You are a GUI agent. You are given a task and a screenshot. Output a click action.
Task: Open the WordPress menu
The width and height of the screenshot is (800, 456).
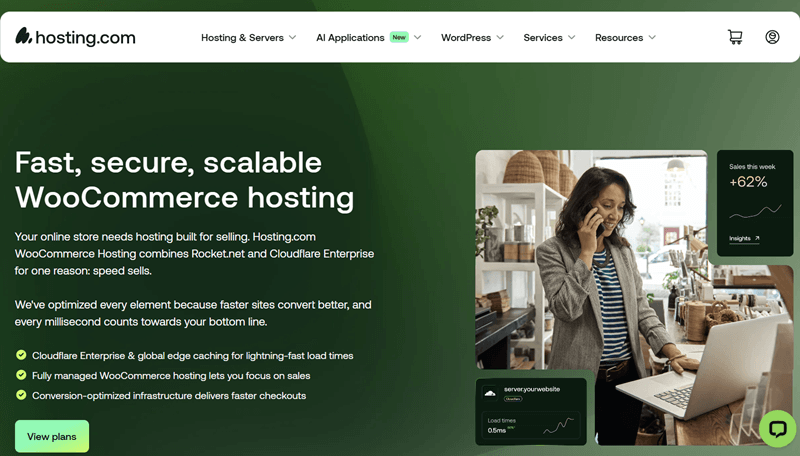point(472,37)
